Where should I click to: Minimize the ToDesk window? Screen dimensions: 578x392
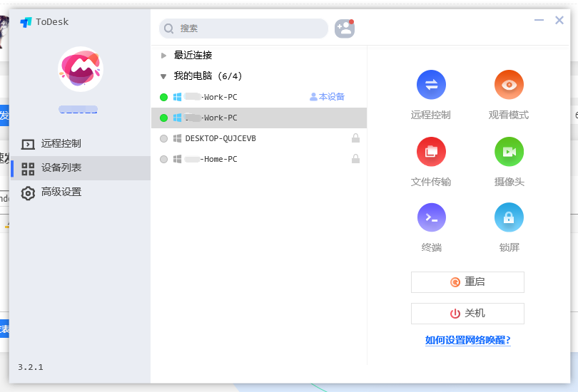click(x=539, y=20)
